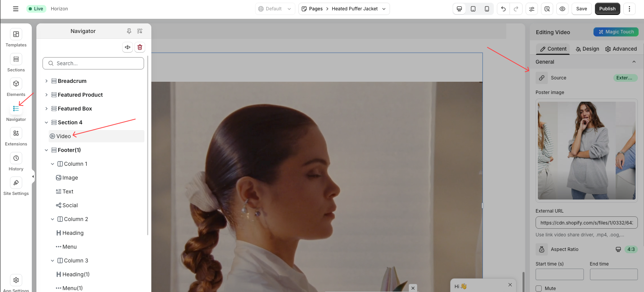Collapse the Footer(1) tree node
Screen dimensions: 644x292
click(46, 150)
